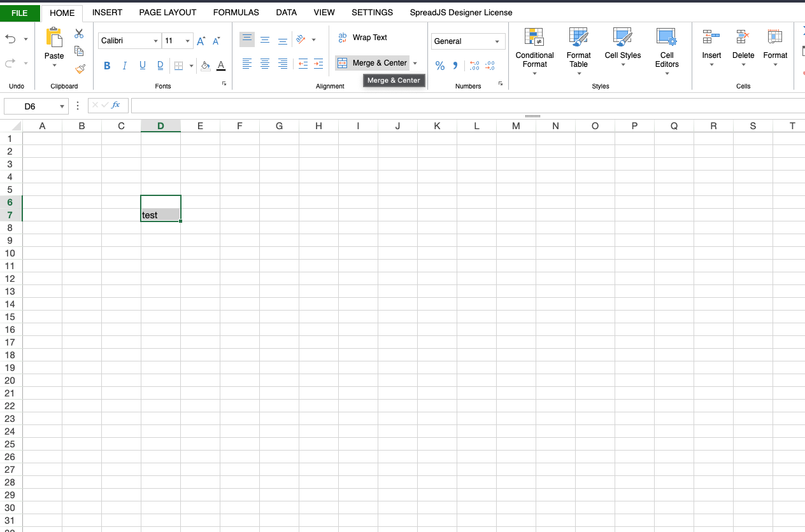Click the Cut scissors icon
This screenshot has width=805, height=532.
tap(79, 34)
